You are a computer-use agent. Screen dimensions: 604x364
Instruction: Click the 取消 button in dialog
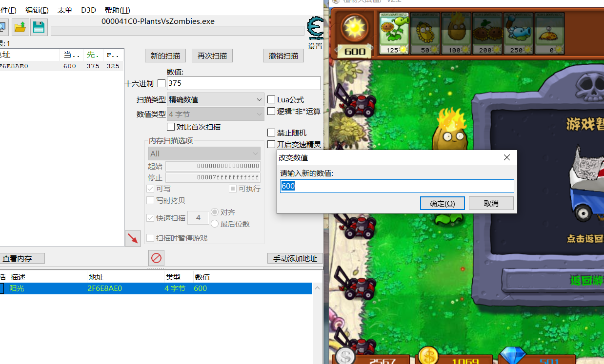pos(491,203)
